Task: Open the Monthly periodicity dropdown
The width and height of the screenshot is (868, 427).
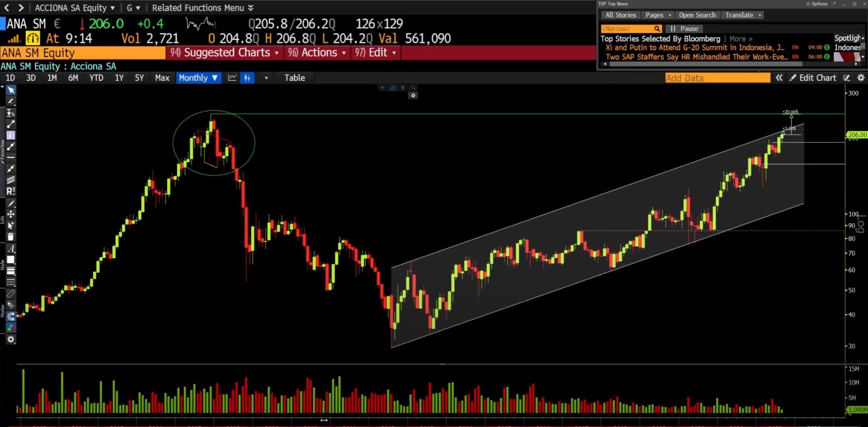Action: tap(198, 78)
